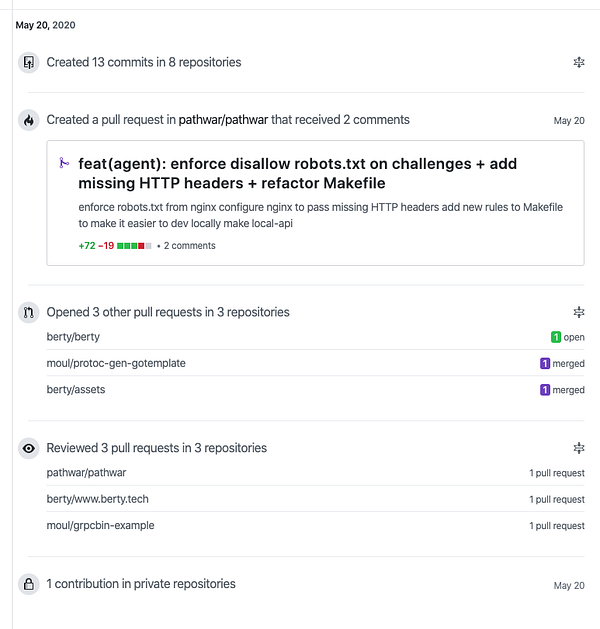This screenshot has width=600, height=629.
Task: Click the green open badge for berty/berty
Action: pyautogui.click(x=555, y=338)
